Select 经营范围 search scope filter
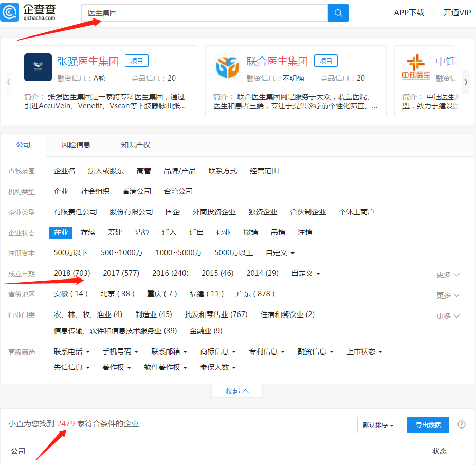Image resolution: width=476 pixels, height=465 pixels. [264, 171]
